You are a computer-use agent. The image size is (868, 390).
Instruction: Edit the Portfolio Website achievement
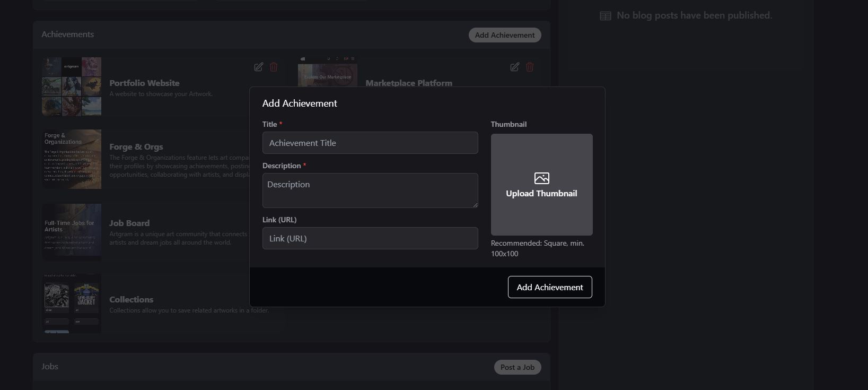click(x=258, y=67)
